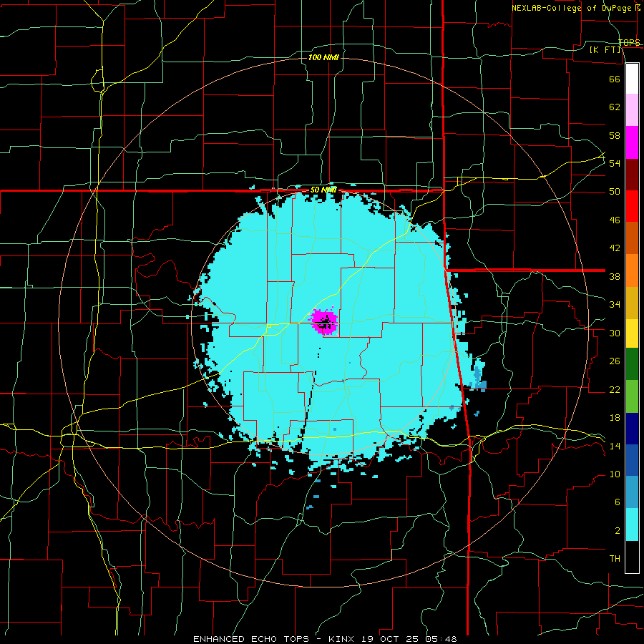Click the 'NEXLAB-College of DuPage' credit text

(572, 8)
